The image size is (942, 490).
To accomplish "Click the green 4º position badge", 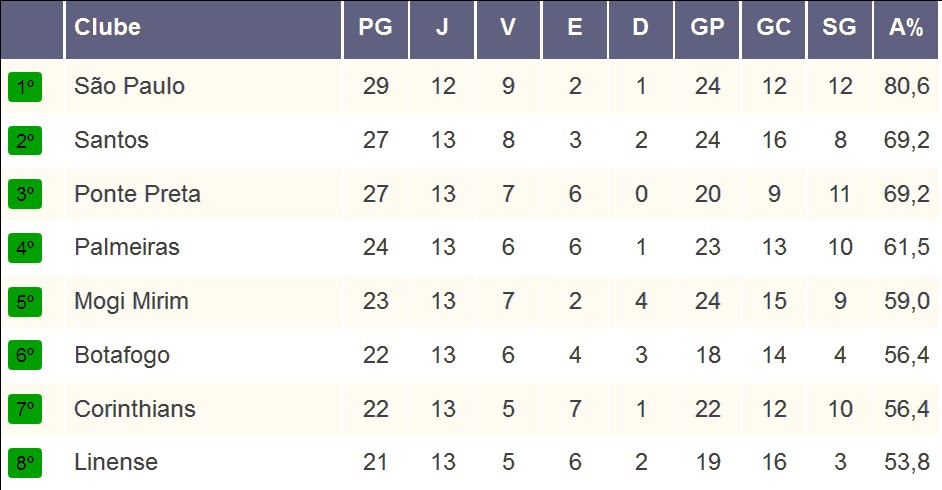I will pos(25,248).
